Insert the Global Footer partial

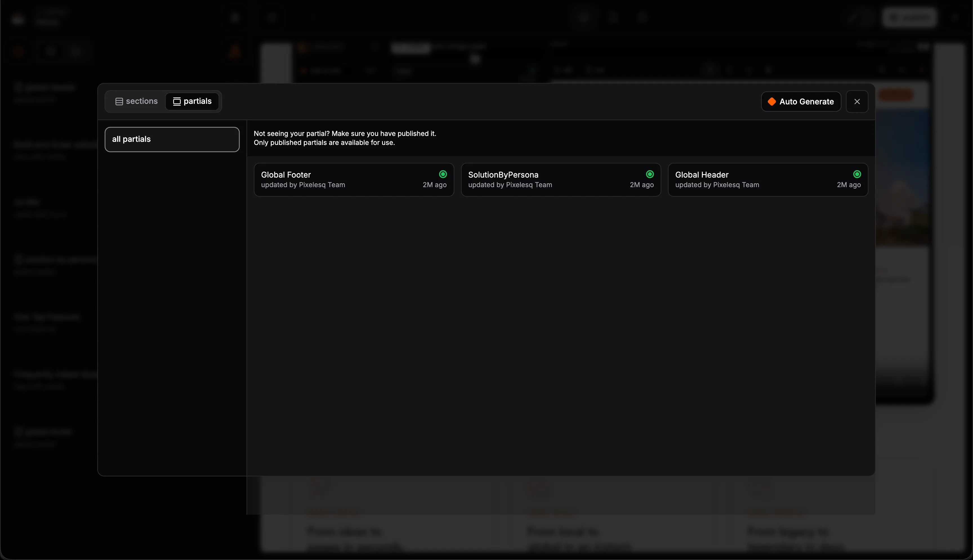pyautogui.click(x=353, y=180)
